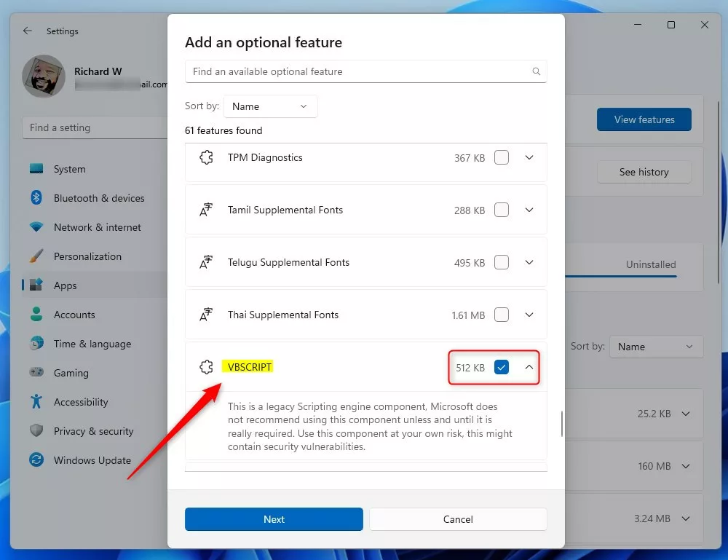The height and width of the screenshot is (560, 728).
Task: Click the Bluetooth icon in the sidebar
Action: click(36, 198)
